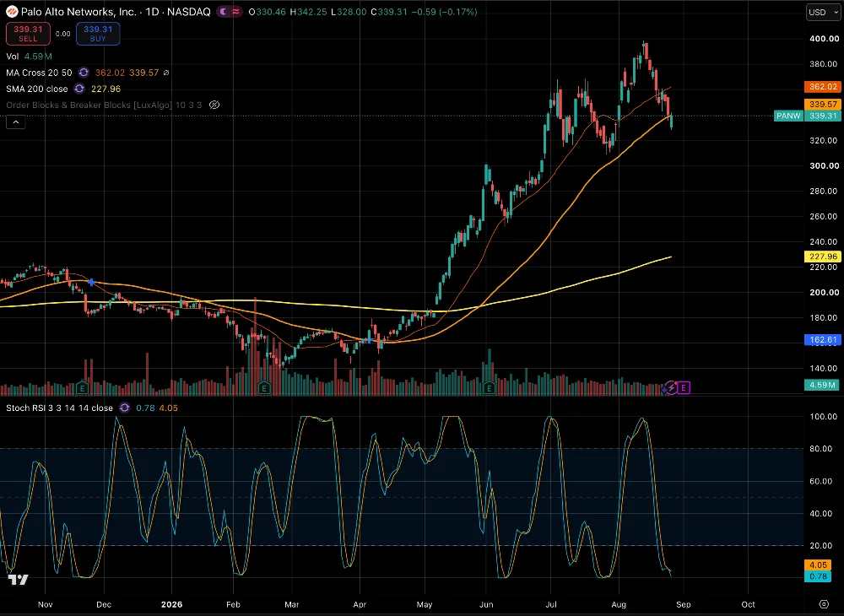Click the Palo Alto Networks logo icon
The width and height of the screenshot is (844, 616).
(x=12, y=11)
